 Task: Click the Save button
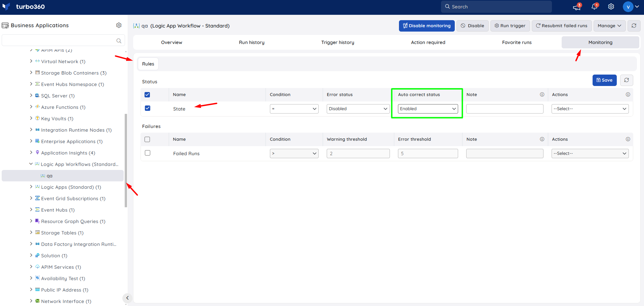click(x=605, y=80)
